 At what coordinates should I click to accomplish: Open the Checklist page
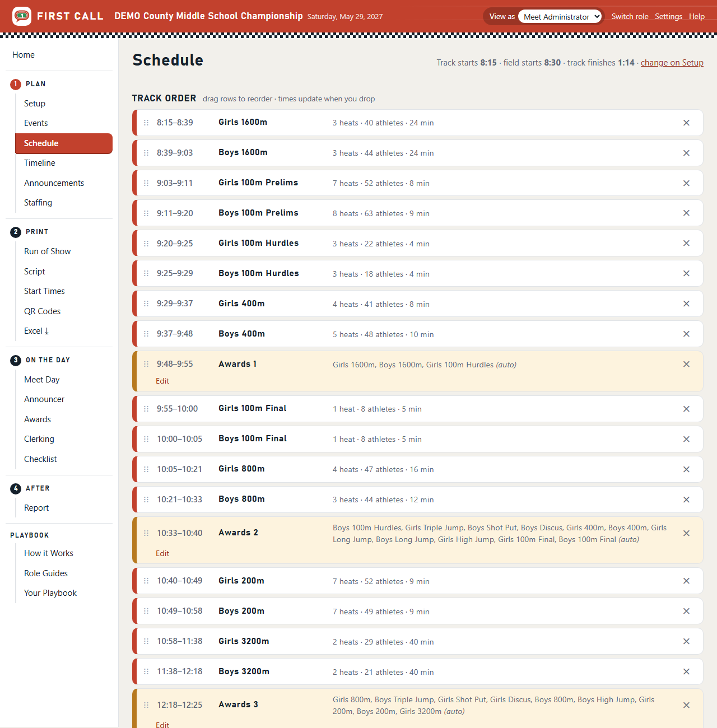point(40,459)
